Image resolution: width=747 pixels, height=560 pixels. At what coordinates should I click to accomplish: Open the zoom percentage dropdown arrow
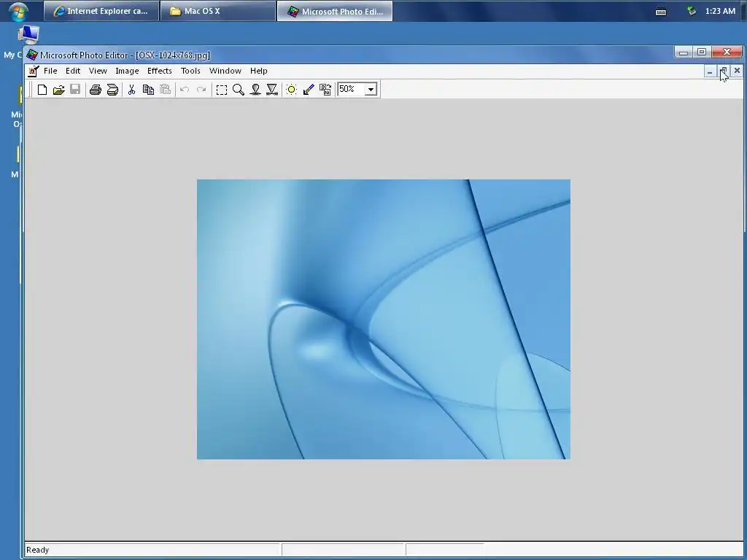point(371,90)
